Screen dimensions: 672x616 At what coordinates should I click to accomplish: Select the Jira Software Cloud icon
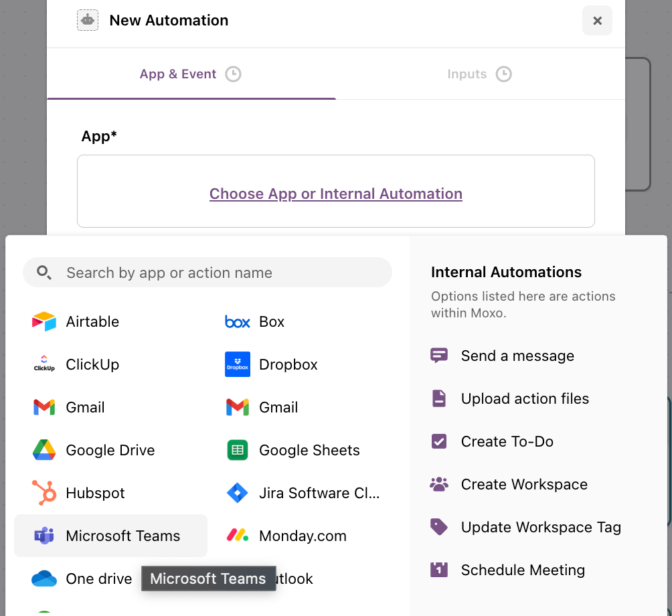(x=238, y=493)
